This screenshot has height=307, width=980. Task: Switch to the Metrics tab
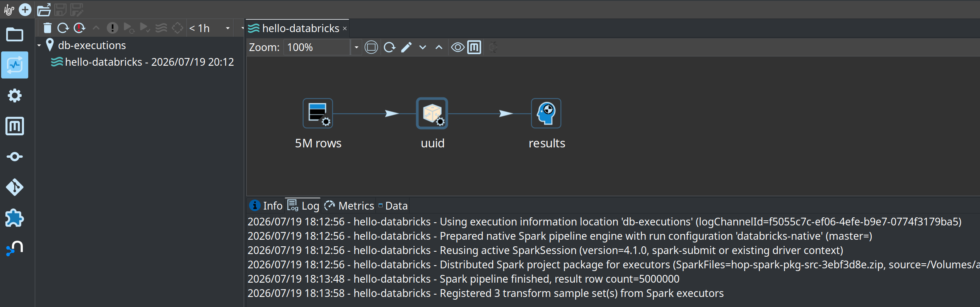[x=349, y=206]
